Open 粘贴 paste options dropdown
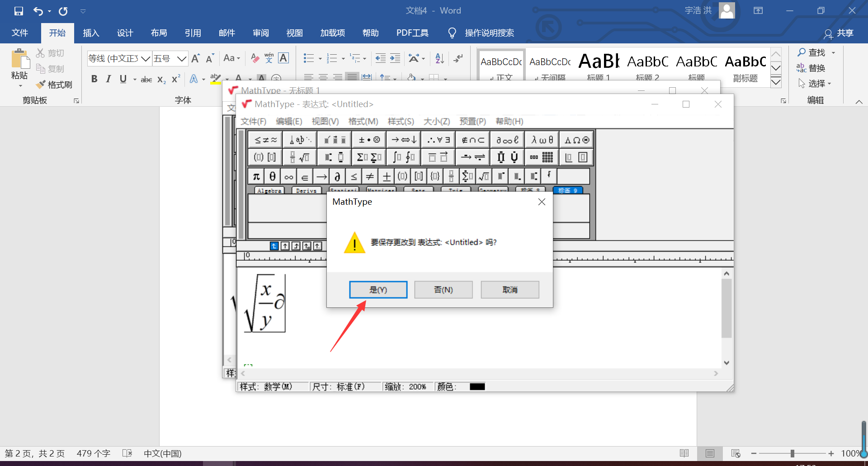The image size is (868, 466). [20, 85]
